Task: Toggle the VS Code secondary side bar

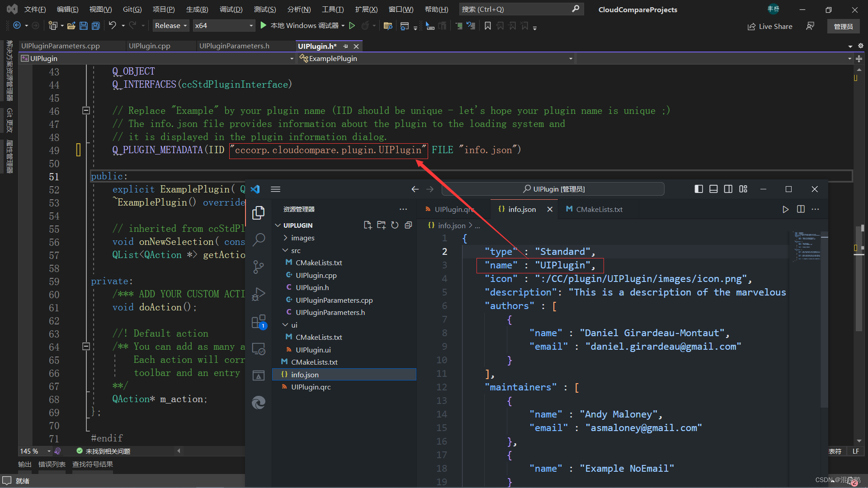Action: 728,189
